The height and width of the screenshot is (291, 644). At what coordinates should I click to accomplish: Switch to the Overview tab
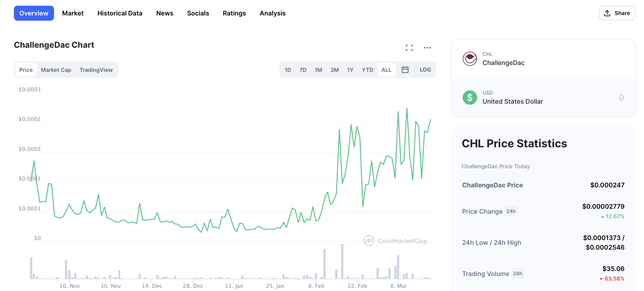tap(34, 13)
